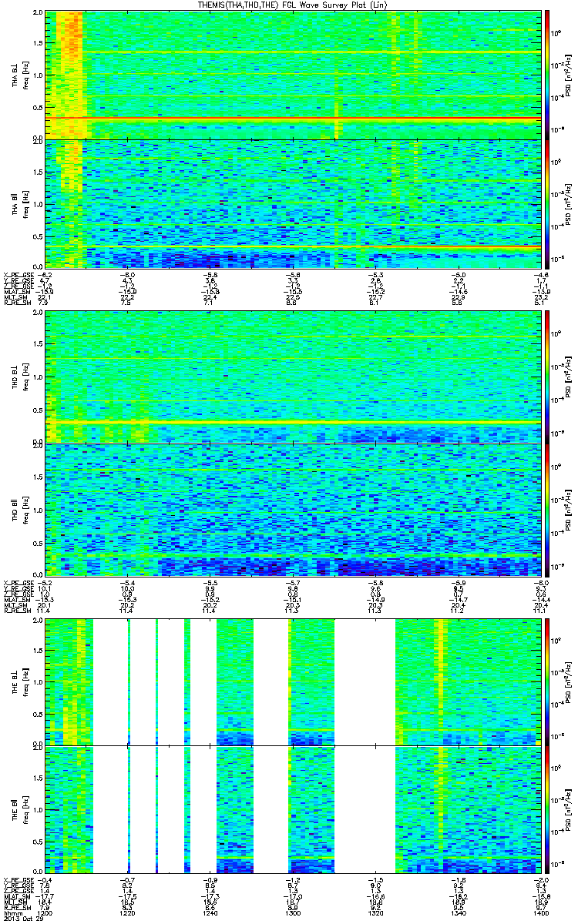Click the THA BII PSD color bar
Image resolution: width=578 pixels, height=924 pixels.
(548, 204)
